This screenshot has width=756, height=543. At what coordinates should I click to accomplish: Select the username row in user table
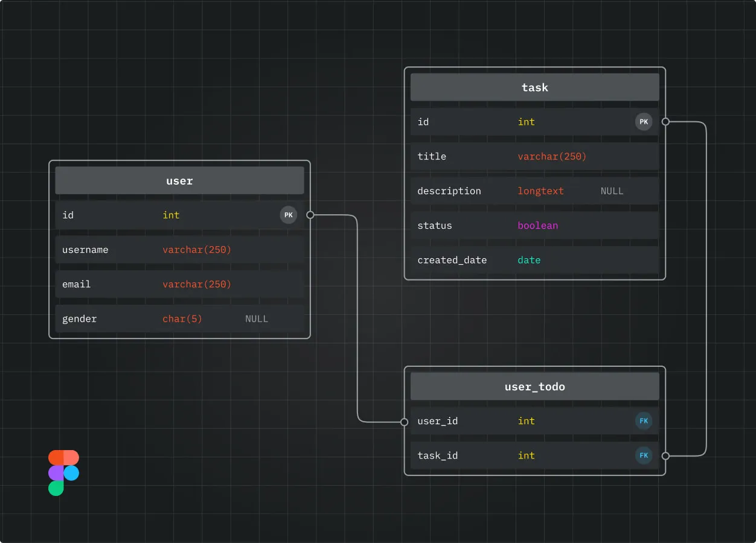click(179, 249)
